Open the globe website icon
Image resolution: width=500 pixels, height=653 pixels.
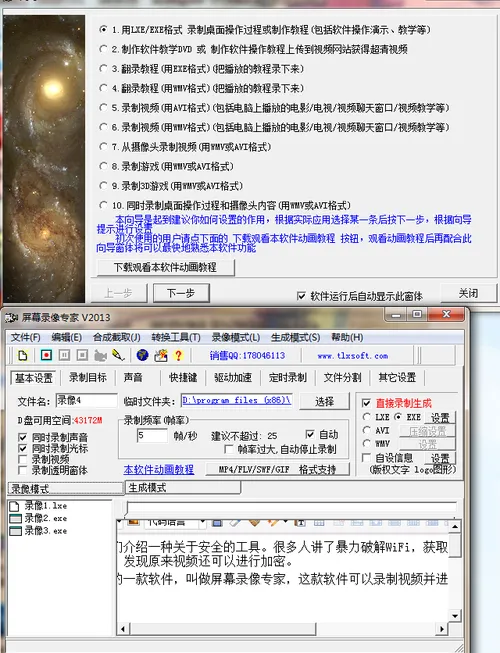tap(142, 355)
